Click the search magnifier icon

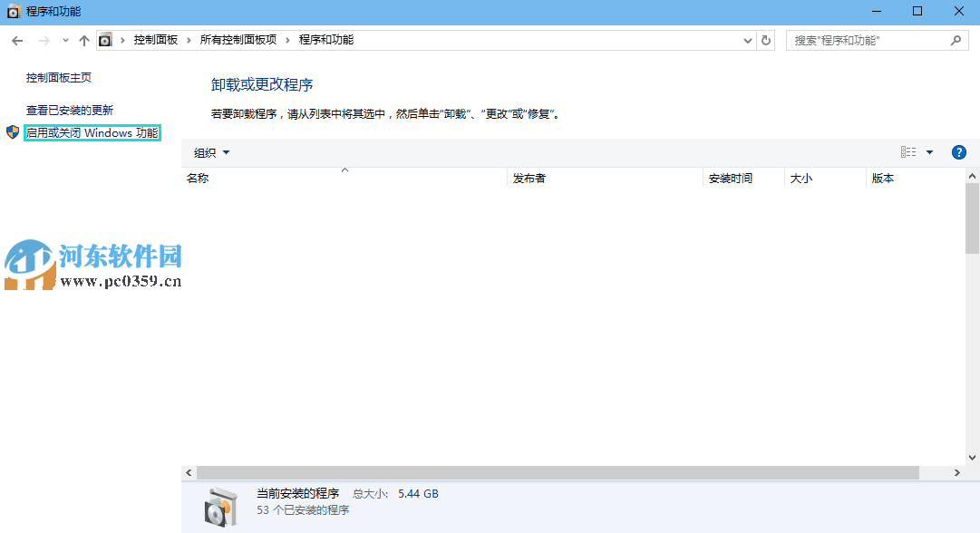click(956, 40)
